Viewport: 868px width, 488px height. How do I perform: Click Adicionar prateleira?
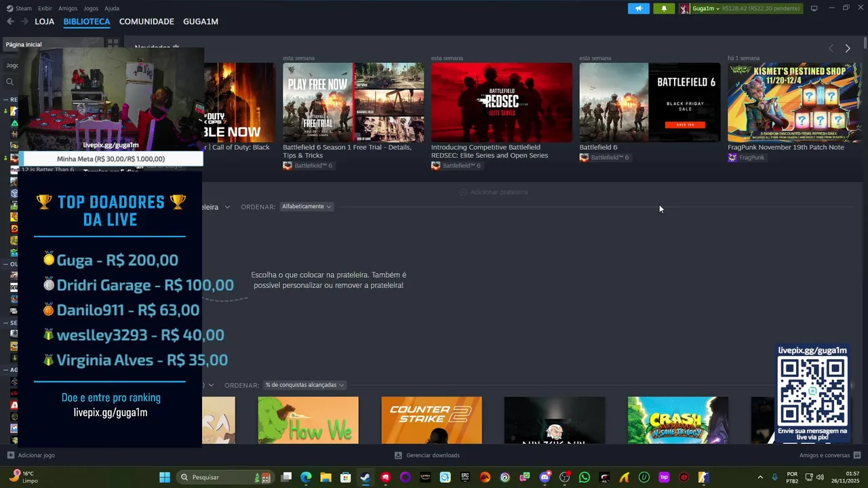coord(493,192)
